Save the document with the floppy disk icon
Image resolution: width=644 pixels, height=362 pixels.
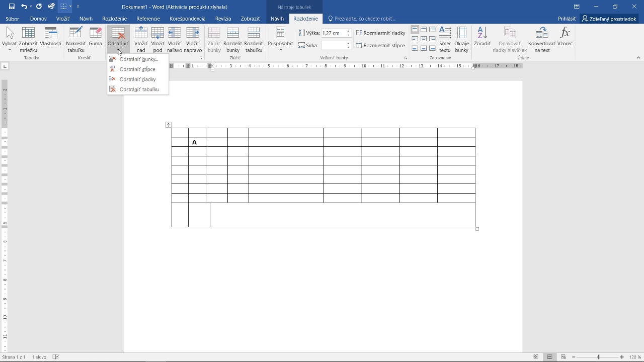pos(12,7)
